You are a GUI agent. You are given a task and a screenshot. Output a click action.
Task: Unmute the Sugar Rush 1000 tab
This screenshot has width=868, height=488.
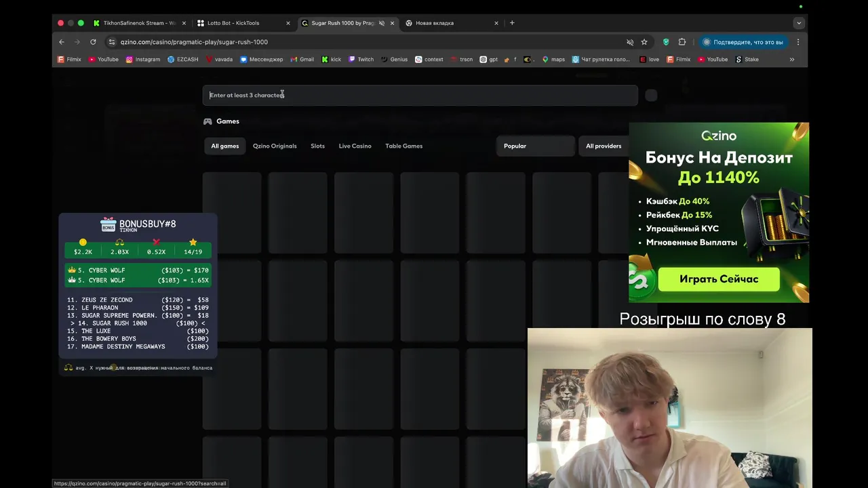coord(382,23)
